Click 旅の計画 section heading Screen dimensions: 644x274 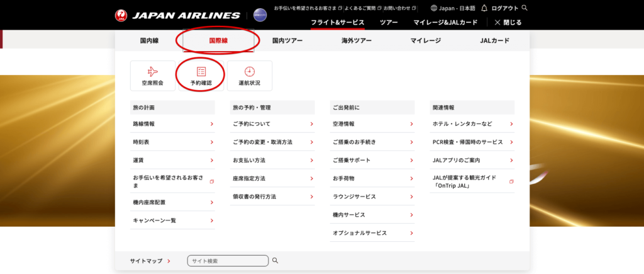(172, 107)
